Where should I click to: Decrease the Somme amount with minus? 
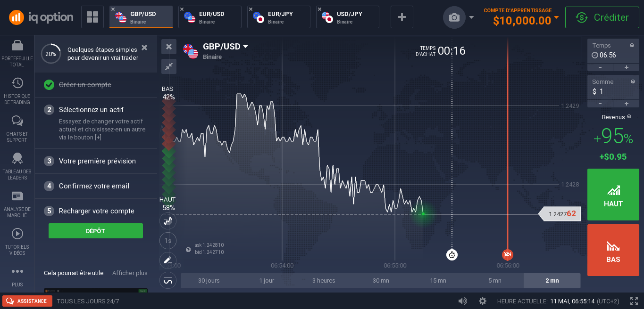(600, 104)
